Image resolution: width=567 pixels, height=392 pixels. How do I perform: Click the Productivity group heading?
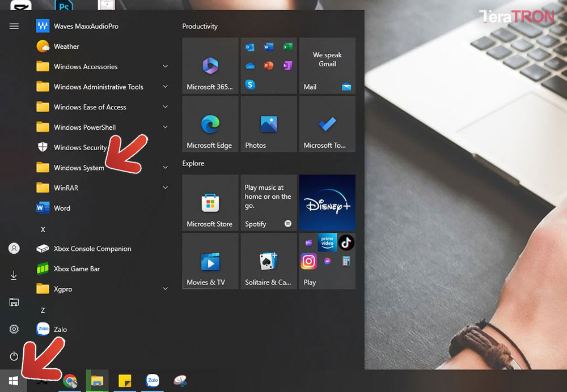point(200,27)
